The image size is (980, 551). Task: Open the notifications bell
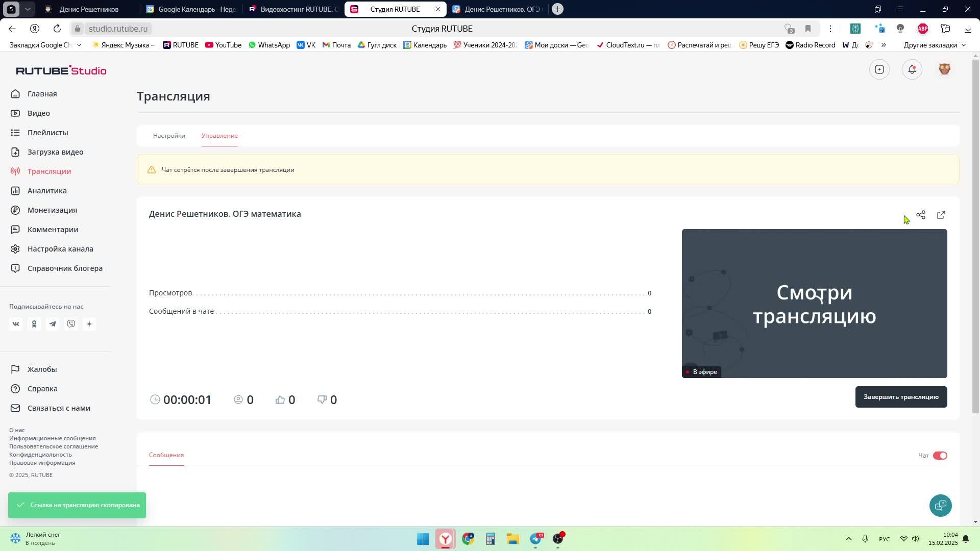[x=912, y=69]
